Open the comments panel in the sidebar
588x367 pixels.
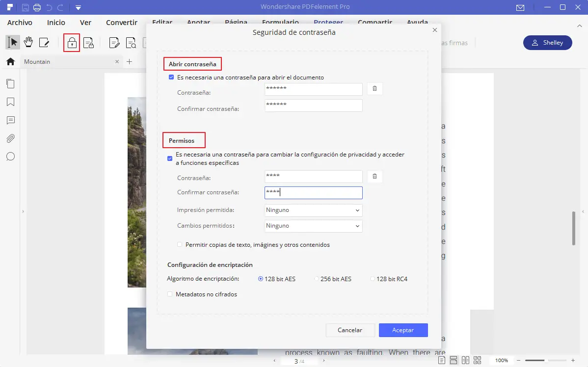10,120
